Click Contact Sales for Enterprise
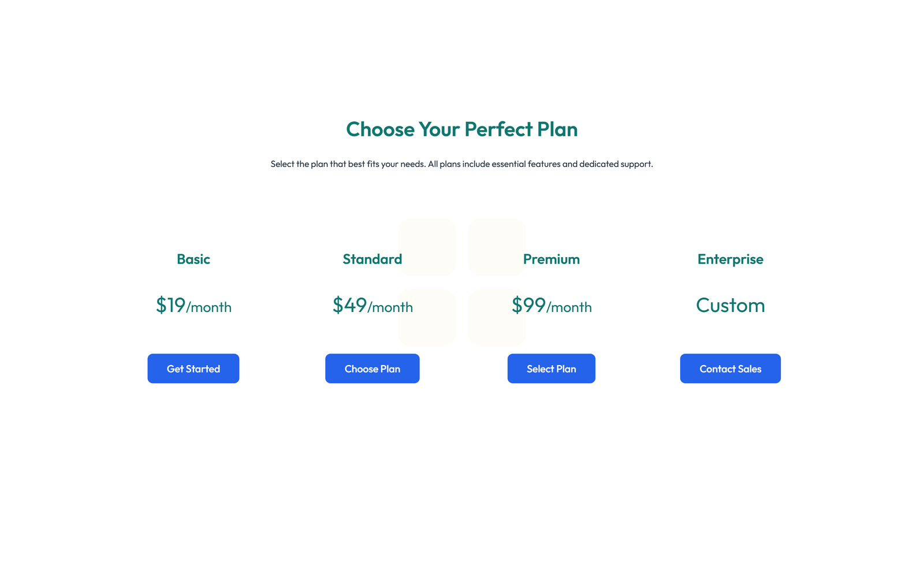This screenshot has height=565, width=924. click(730, 369)
